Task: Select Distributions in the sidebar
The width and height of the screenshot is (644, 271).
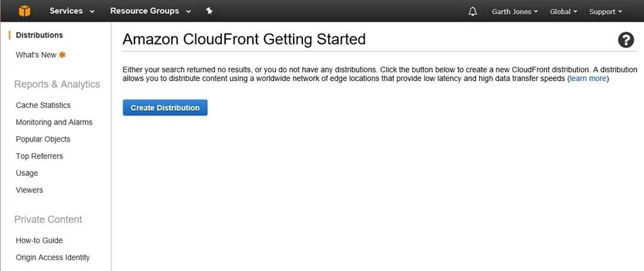Action: [40, 35]
